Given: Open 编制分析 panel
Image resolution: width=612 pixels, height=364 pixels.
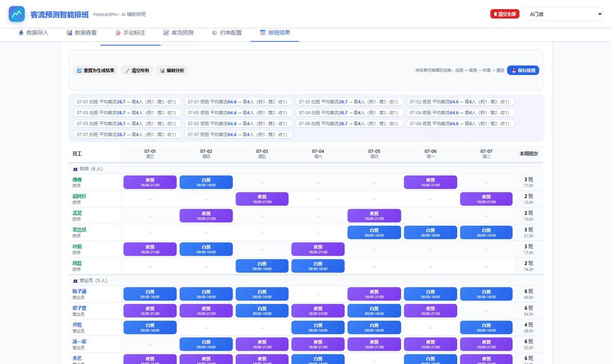Looking at the screenshot, I should tap(172, 70).
